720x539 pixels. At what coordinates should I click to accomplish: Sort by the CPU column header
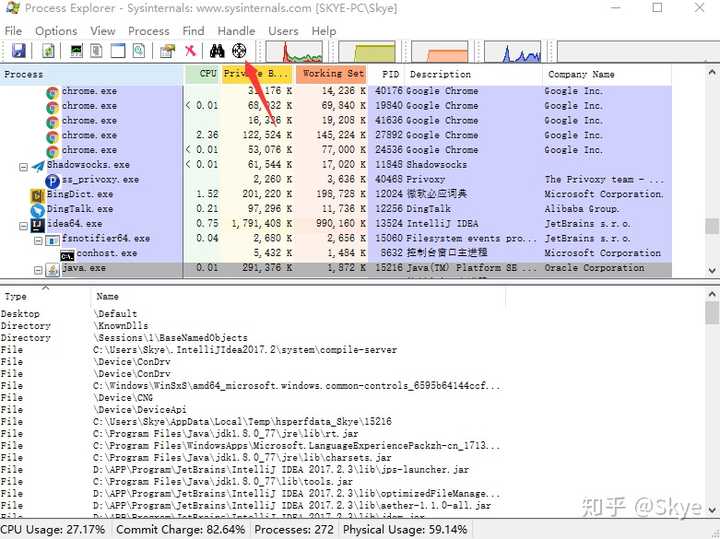202,74
